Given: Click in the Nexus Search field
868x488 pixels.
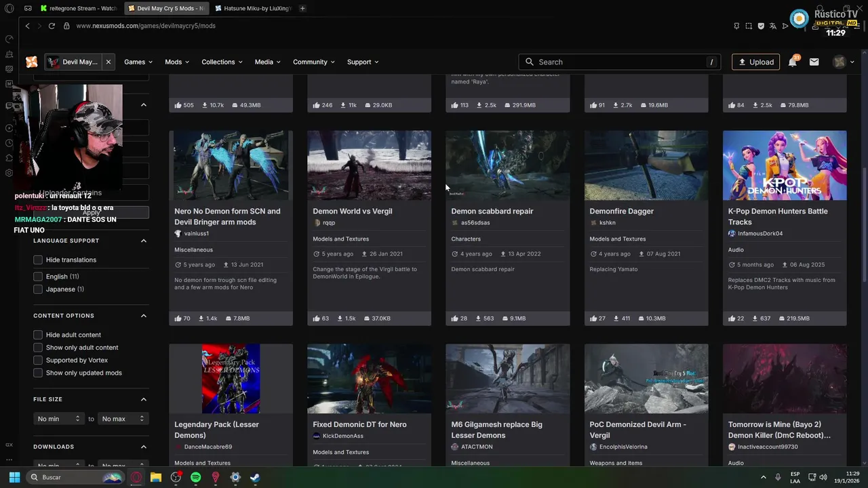Looking at the screenshot, I should pyautogui.click(x=620, y=62).
